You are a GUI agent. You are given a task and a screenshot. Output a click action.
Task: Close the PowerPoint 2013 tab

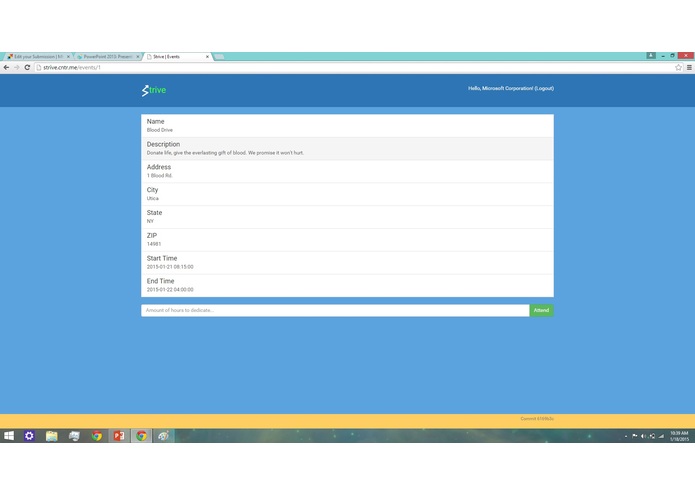(x=137, y=57)
